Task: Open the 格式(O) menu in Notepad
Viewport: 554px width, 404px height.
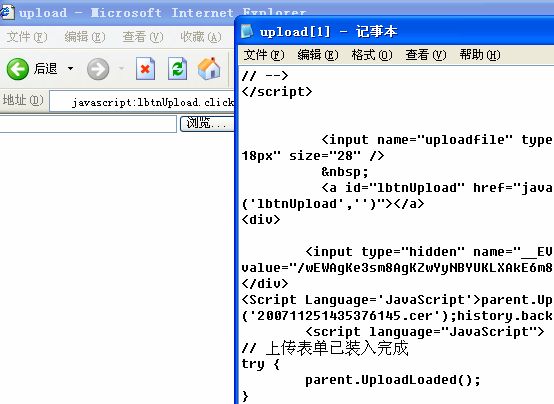Action: 372,55
